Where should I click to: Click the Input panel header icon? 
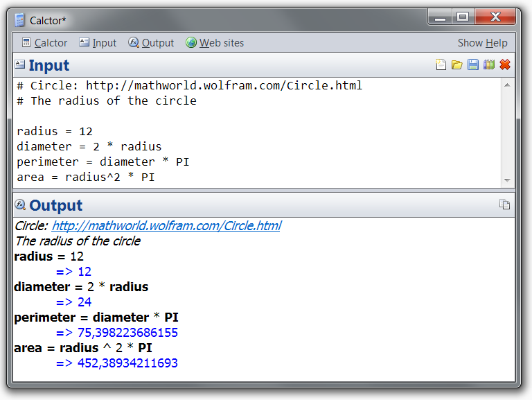pyautogui.click(x=19, y=64)
